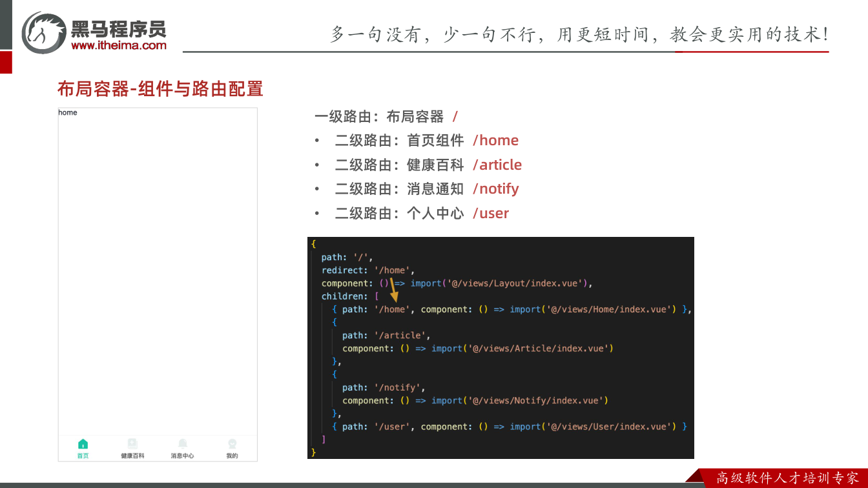Click '@/views/Notify/index.vue' in the code
868x488 pixels.
point(535,401)
